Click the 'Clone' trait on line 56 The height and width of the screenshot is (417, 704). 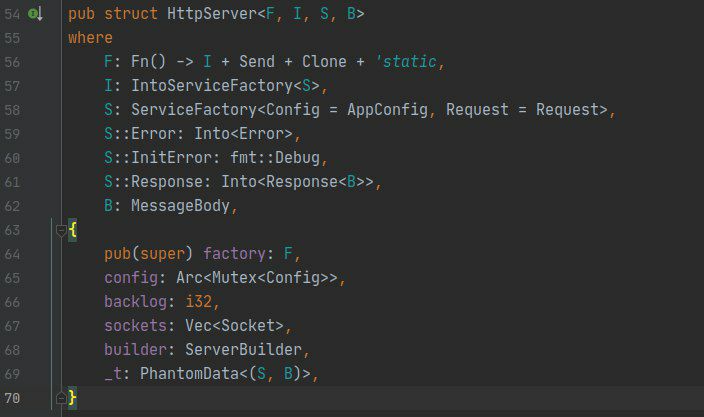coord(324,61)
